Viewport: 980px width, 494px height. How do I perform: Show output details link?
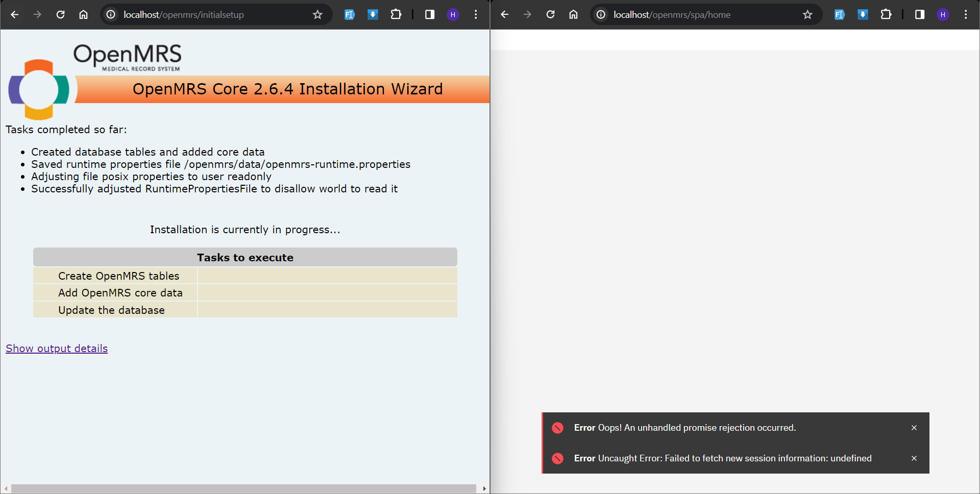tap(57, 349)
